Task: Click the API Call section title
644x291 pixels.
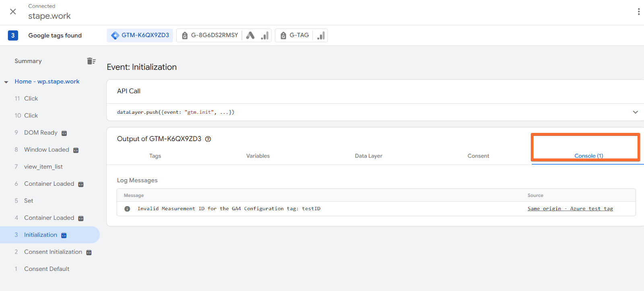Action: (129, 91)
